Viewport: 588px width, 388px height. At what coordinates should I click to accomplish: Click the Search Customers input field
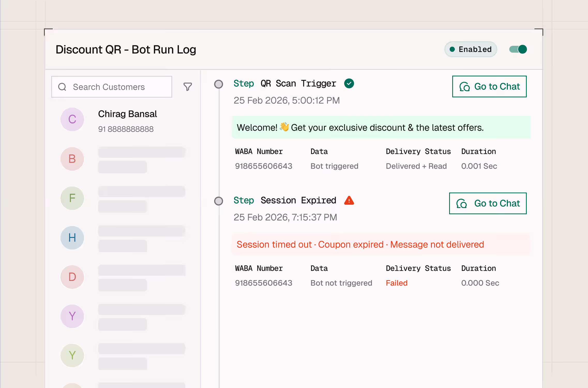click(116, 87)
